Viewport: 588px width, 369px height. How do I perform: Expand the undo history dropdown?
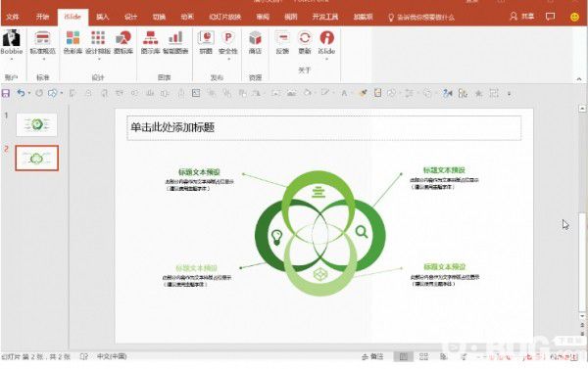pyautogui.click(x=29, y=93)
